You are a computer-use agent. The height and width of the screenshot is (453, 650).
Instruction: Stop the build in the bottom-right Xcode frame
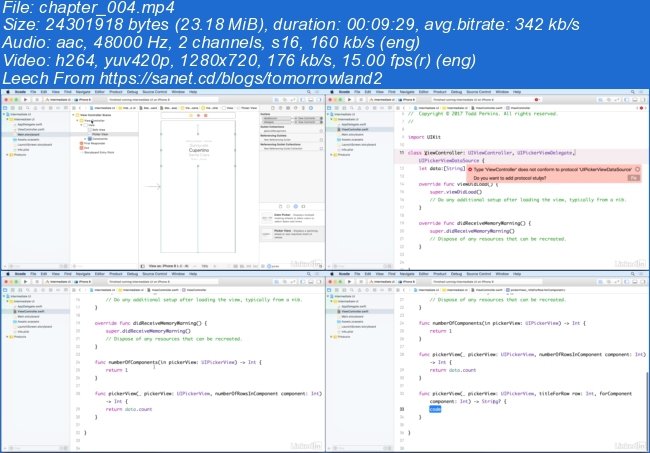click(x=361, y=282)
